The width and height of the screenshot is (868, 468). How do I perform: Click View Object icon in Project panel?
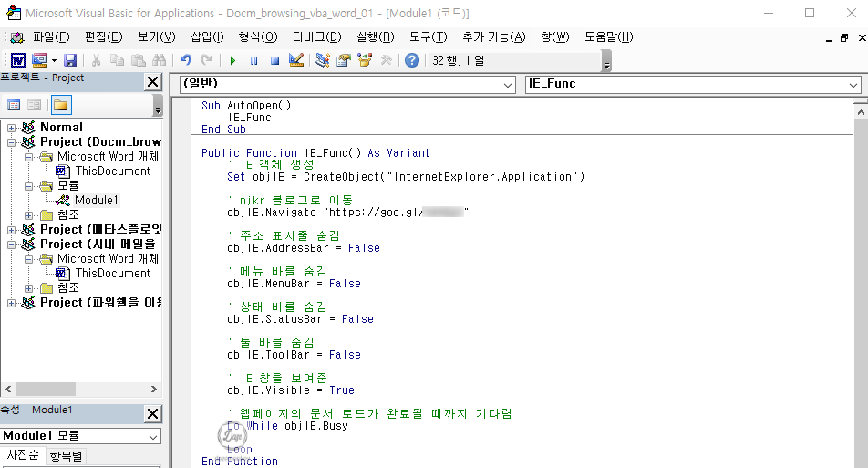[35, 105]
